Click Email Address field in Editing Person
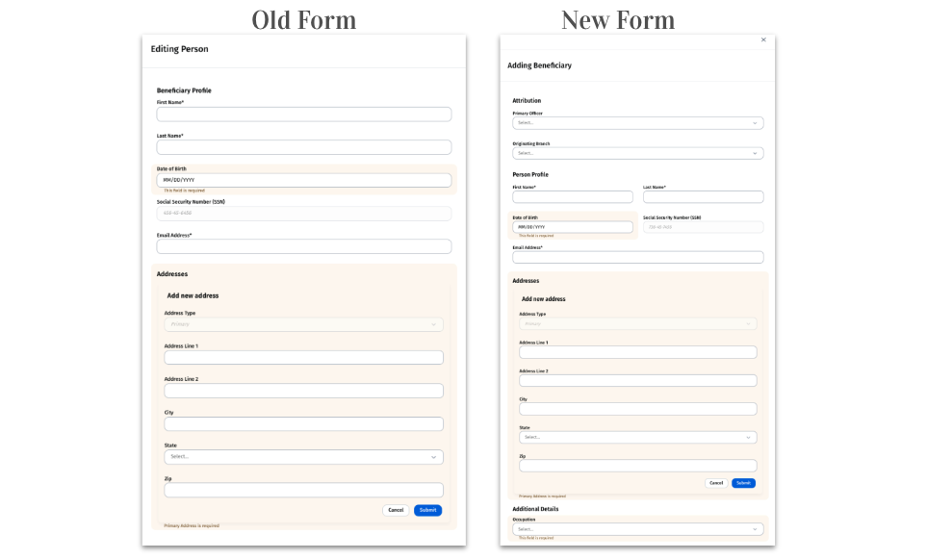The image size is (927, 560). [x=303, y=246]
